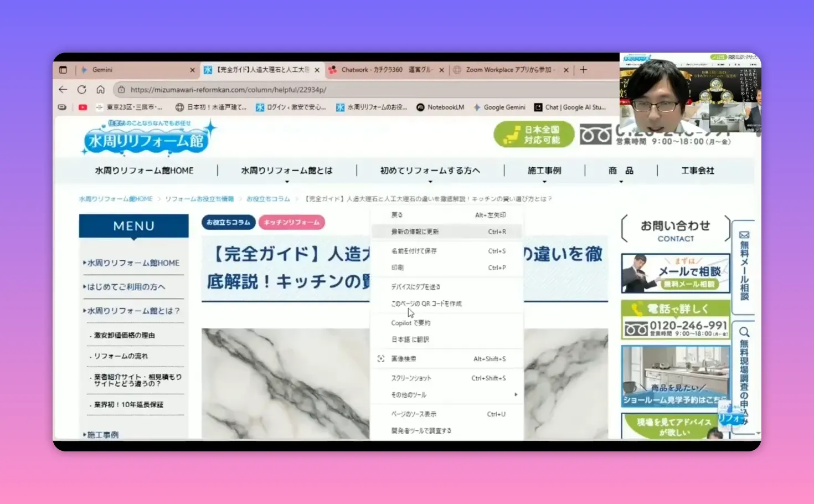The height and width of the screenshot is (504, 814).
Task: Click the magnifier icon on the 無料現場調査 side tab
Action: point(744,332)
